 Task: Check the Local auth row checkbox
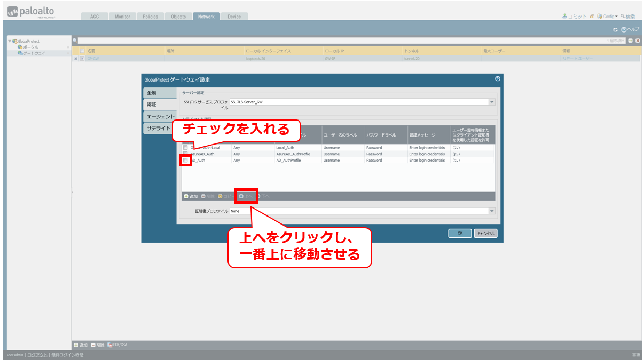point(185,147)
